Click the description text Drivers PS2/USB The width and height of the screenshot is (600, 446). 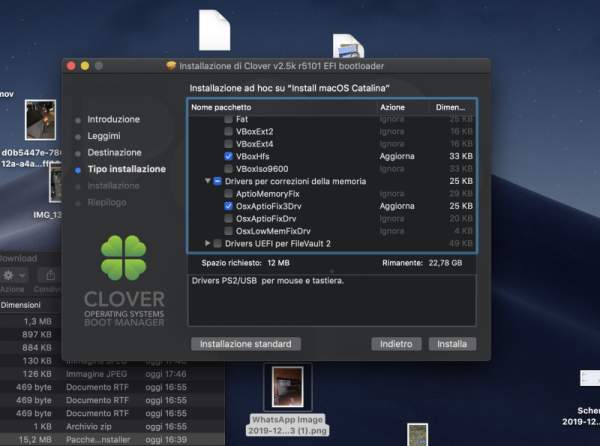click(x=268, y=281)
